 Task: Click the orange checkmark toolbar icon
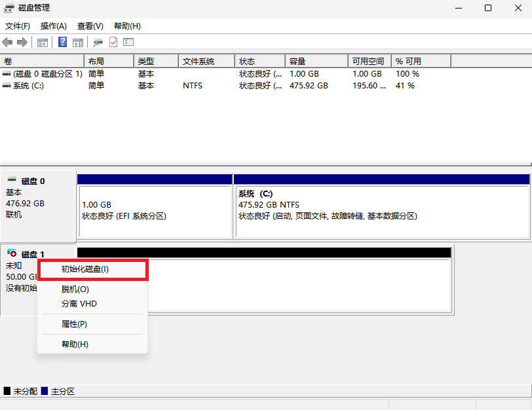coord(113,42)
